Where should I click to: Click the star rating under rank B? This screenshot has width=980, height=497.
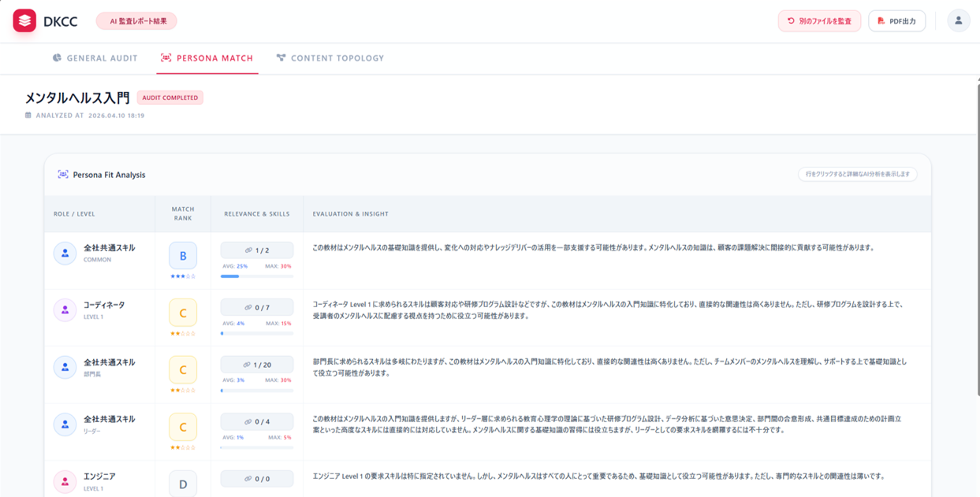click(183, 276)
